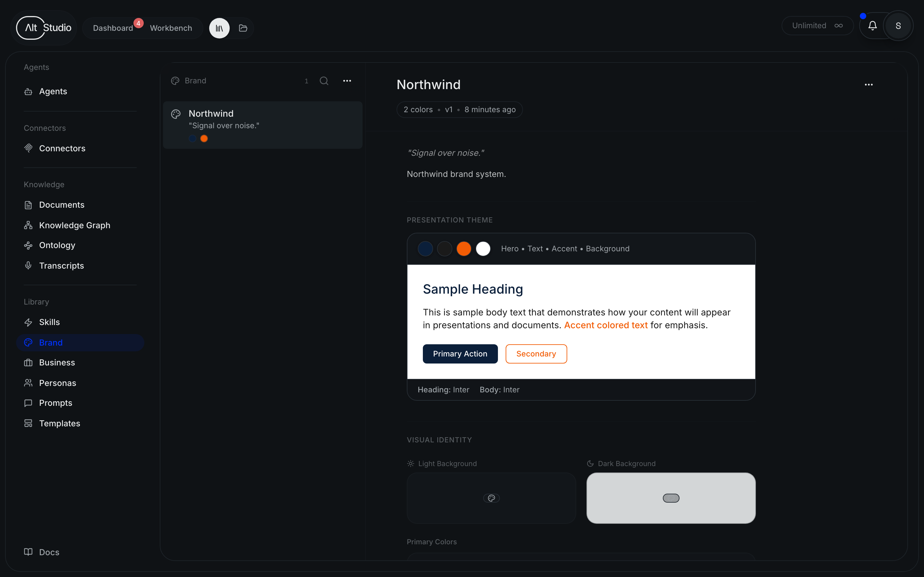Open the notifications bell
Screen dimensions: 924x577
click(872, 26)
